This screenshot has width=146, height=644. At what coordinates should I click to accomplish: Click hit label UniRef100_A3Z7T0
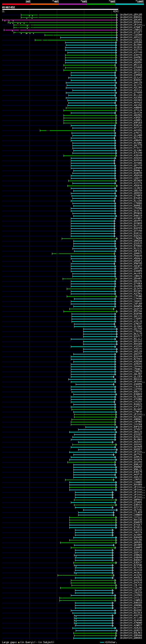(x=131, y=50)
